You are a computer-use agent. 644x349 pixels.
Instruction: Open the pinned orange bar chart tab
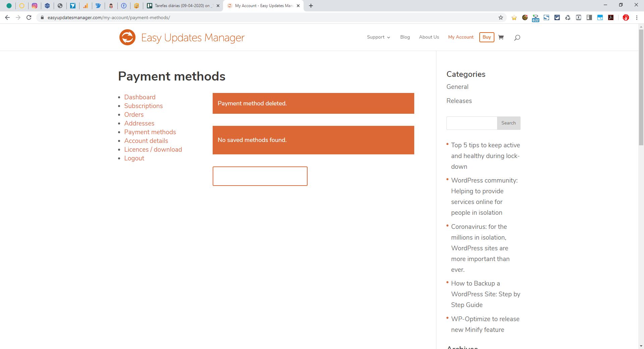click(86, 6)
